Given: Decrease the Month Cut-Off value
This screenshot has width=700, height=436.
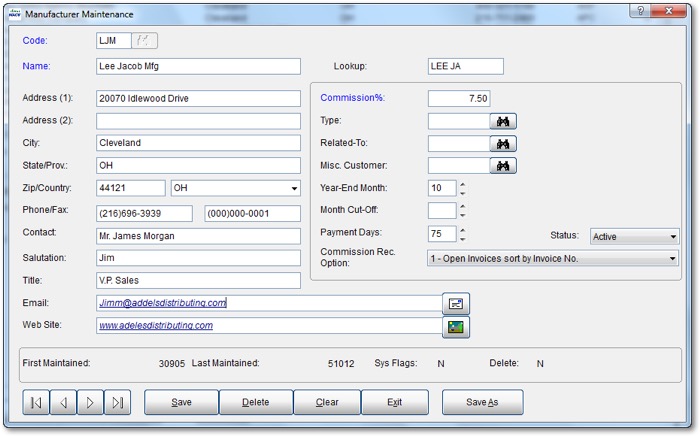Looking at the screenshot, I should tap(462, 215).
